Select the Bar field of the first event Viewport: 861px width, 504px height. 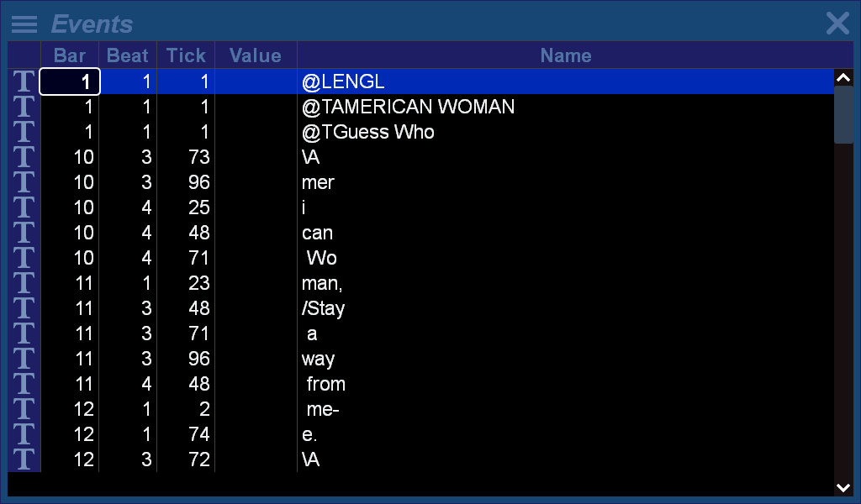tap(71, 81)
